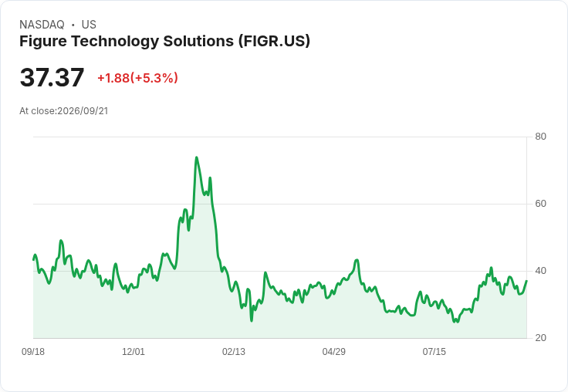568x392 pixels.
Task: Click the 80 y-axis label
Action: click(540, 137)
